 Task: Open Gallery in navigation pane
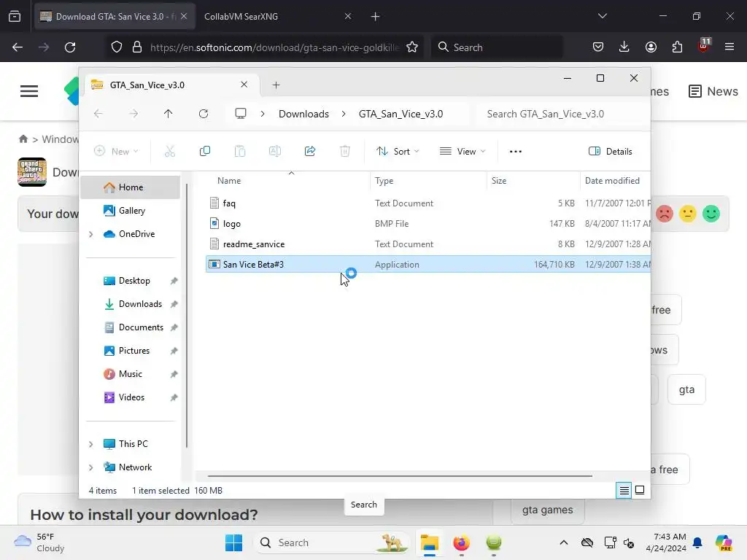pyautogui.click(x=131, y=211)
